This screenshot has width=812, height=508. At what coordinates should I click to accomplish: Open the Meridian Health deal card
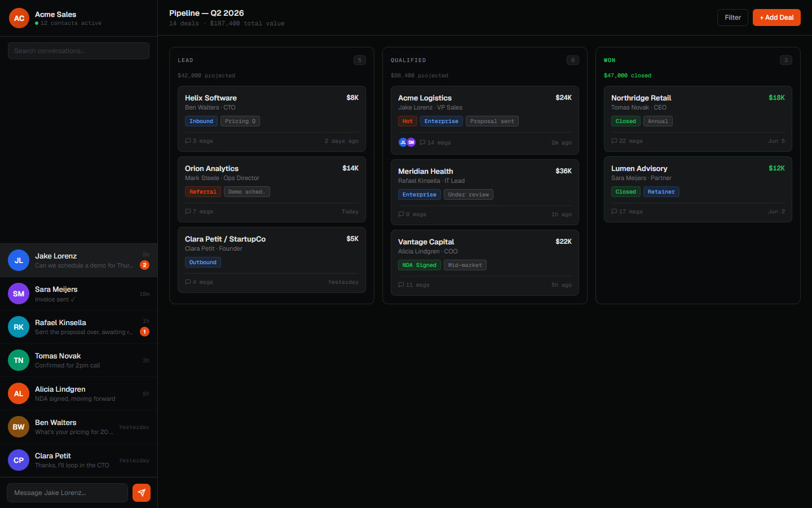pos(485,192)
